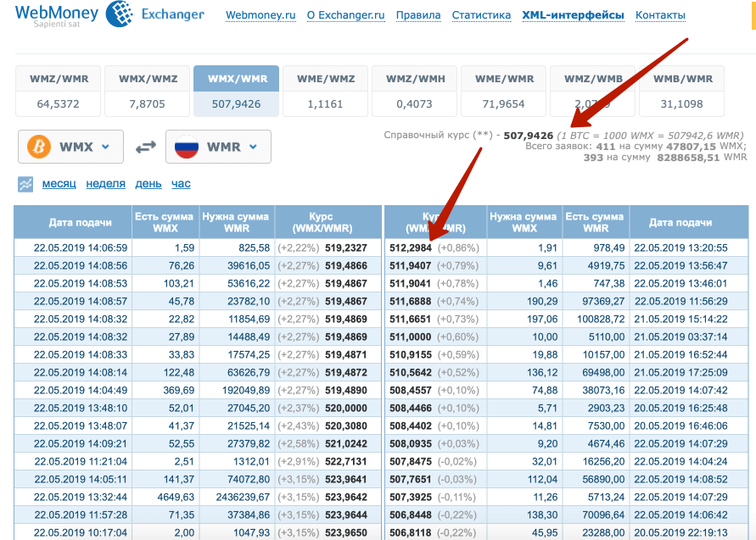Click the WMX amount 103,21
Screen dimensions: 756x540
(x=179, y=284)
